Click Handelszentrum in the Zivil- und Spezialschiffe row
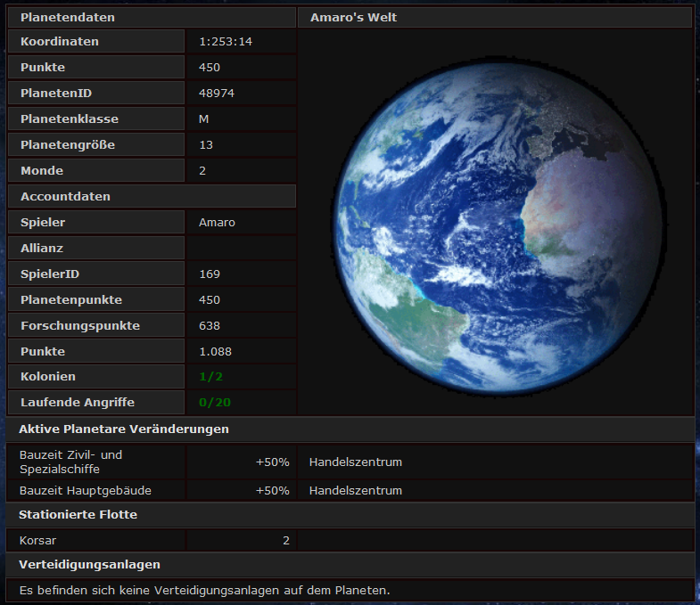The height and width of the screenshot is (605, 700). [355, 462]
